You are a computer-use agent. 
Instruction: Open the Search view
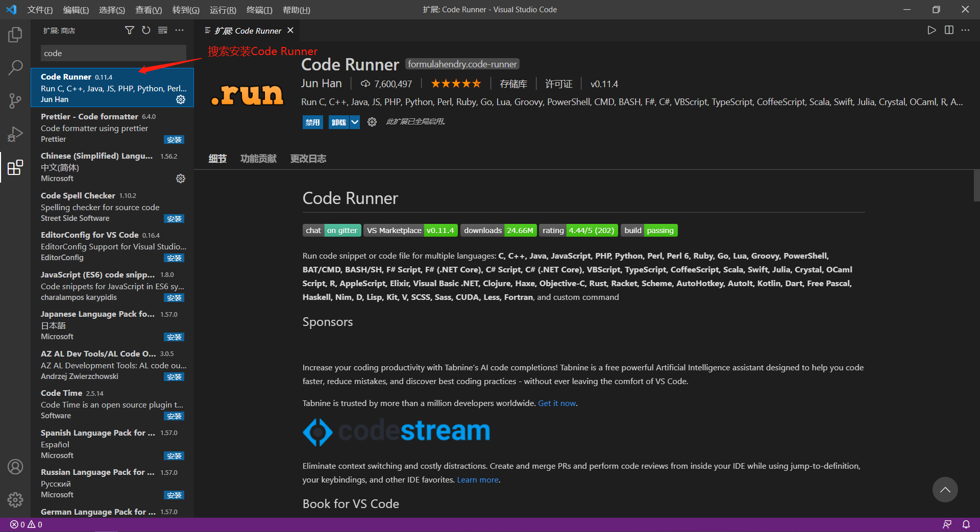15,67
